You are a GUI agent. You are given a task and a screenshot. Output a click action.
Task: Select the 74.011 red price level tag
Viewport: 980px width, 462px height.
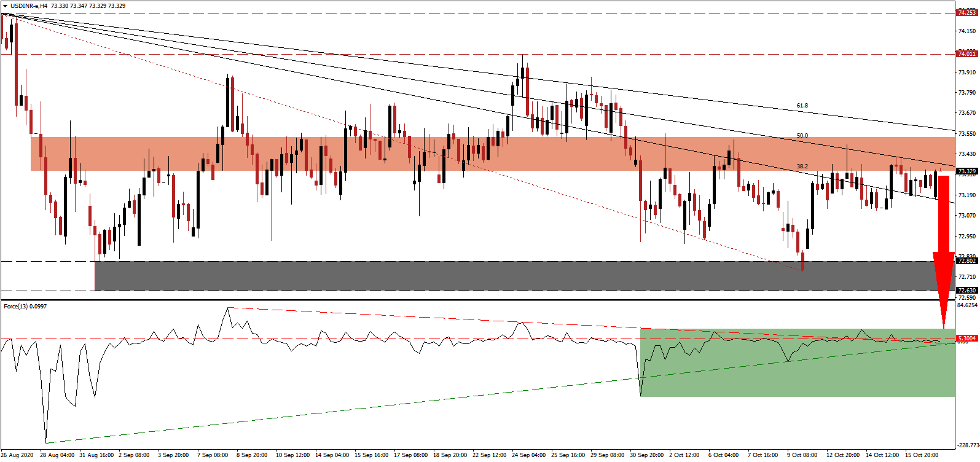(x=966, y=54)
